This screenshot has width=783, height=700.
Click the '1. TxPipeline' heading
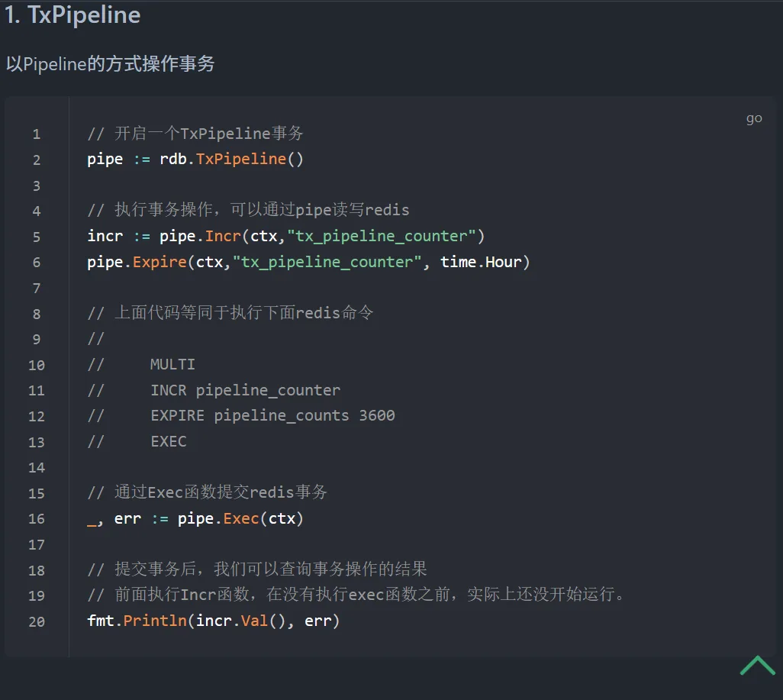tap(73, 15)
